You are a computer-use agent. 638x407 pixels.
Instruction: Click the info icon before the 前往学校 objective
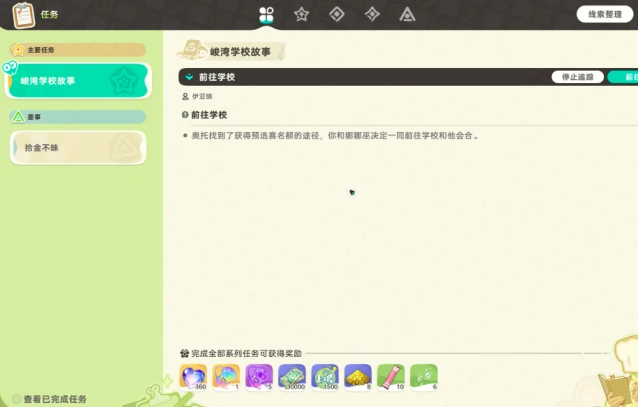coord(185,115)
